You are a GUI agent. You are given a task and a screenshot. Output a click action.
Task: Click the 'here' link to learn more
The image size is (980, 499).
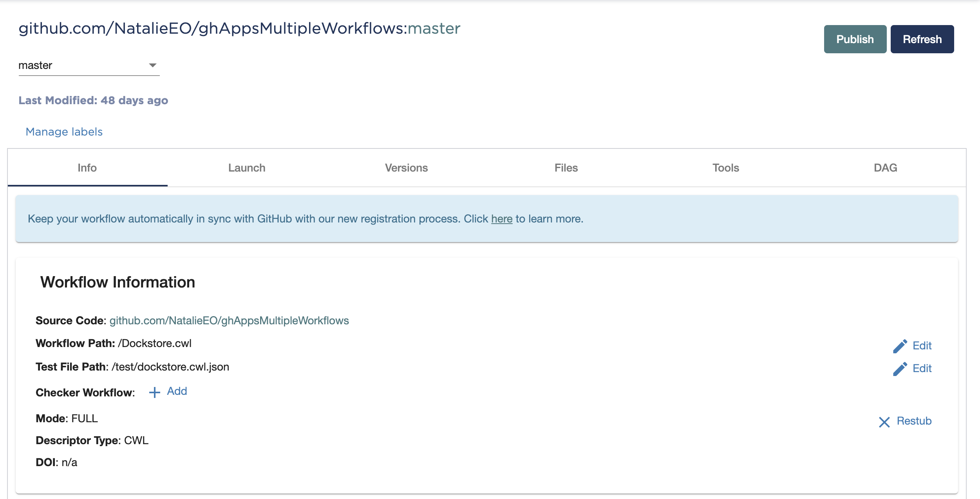click(x=501, y=219)
